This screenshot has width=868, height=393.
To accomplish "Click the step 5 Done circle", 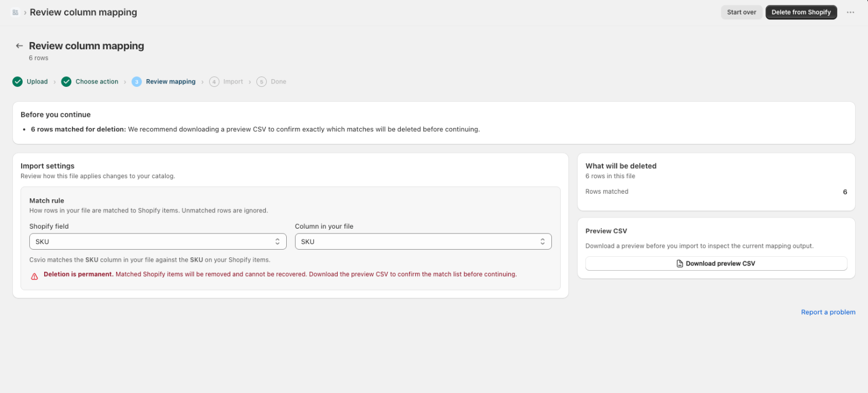I will tap(261, 82).
